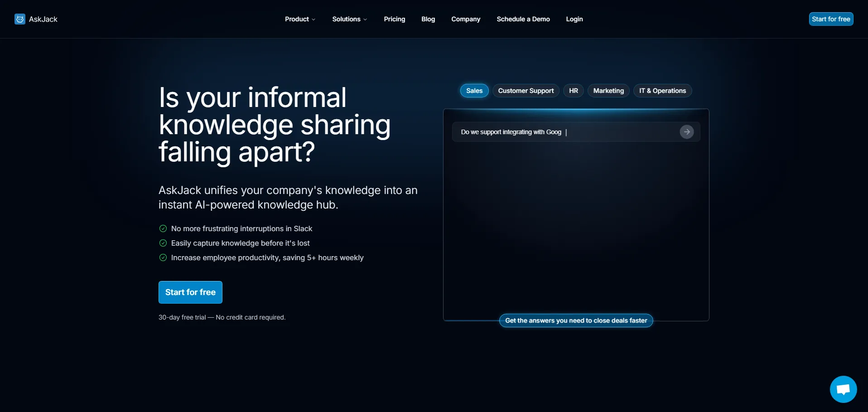Screen dimensions: 868x412
Task: Click Start for free in header
Action: [830, 19]
